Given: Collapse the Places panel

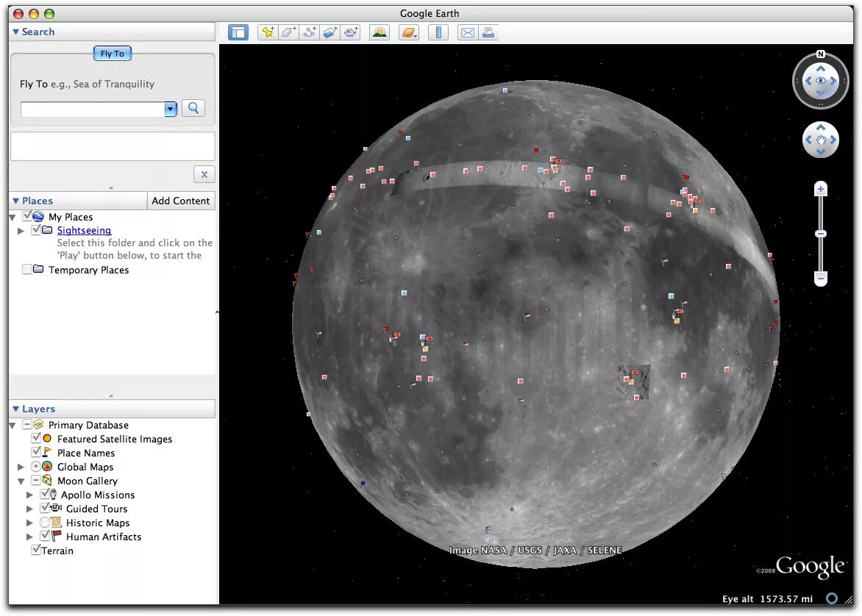Looking at the screenshot, I should (16, 201).
